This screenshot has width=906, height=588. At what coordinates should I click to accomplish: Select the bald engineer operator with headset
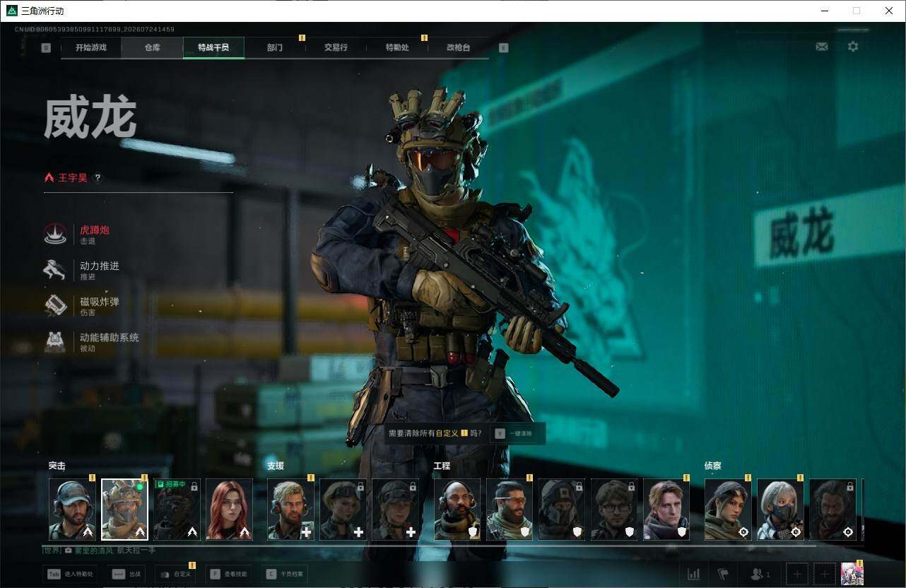click(x=457, y=510)
